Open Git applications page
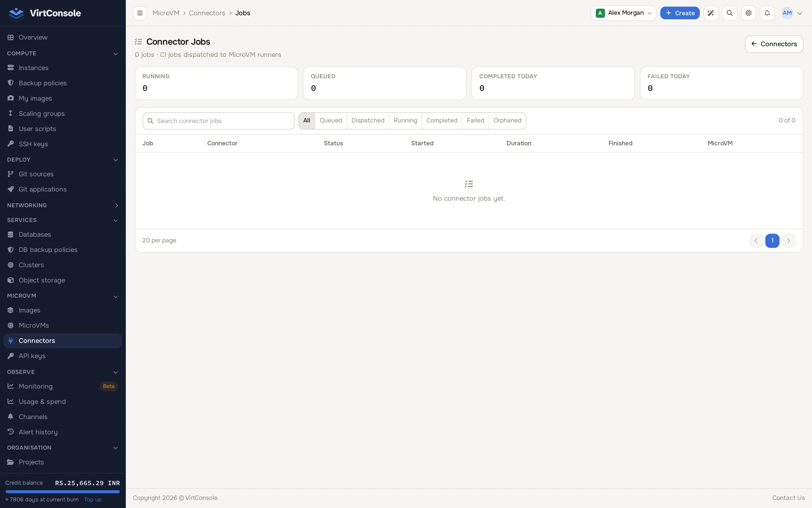Screen dimensions: 812x508 [62, 189]
